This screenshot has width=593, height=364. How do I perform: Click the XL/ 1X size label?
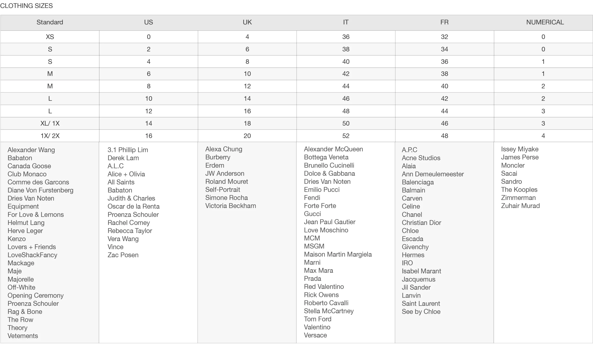tap(50, 124)
